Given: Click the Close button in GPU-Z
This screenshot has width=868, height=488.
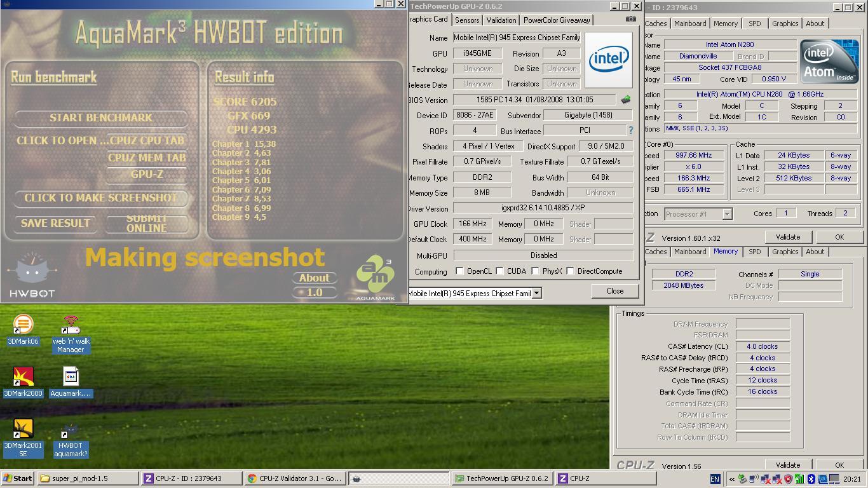Looking at the screenshot, I should click(x=614, y=291).
